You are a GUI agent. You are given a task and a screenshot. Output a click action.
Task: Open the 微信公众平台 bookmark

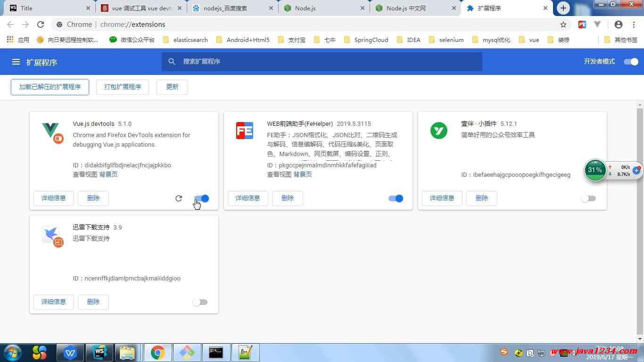[x=132, y=40]
